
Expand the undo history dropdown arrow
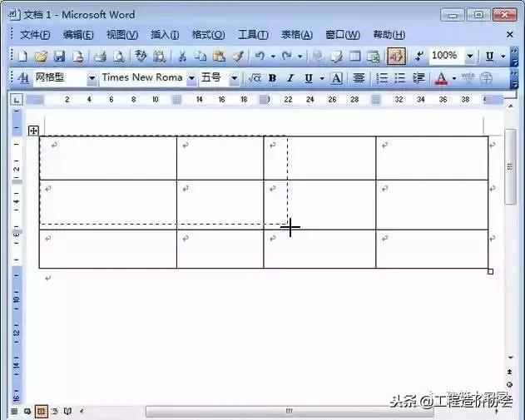click(273, 57)
